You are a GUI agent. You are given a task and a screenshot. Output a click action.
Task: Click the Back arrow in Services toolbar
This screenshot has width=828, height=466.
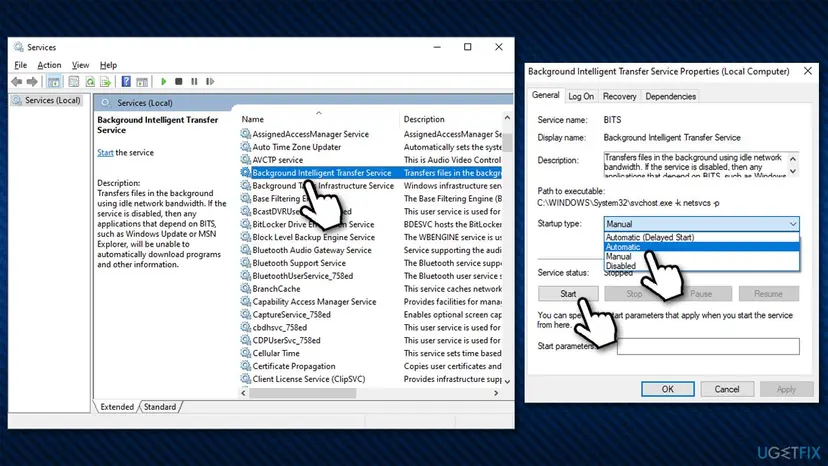point(17,81)
